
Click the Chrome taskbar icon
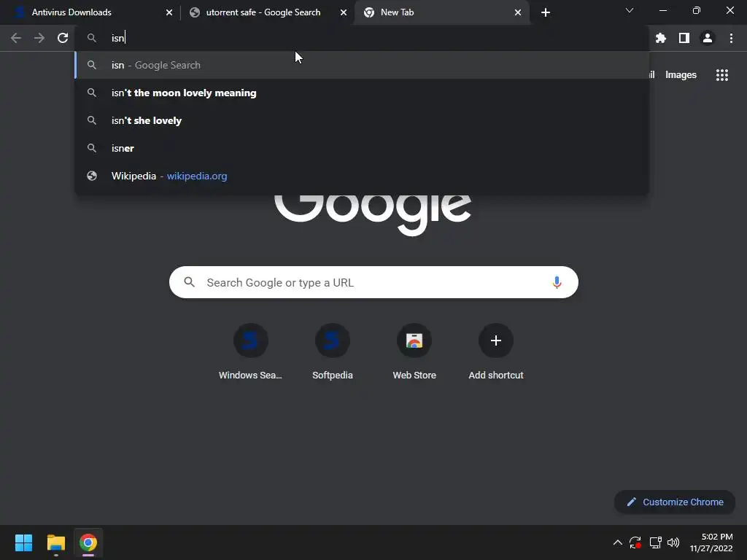[x=88, y=542]
